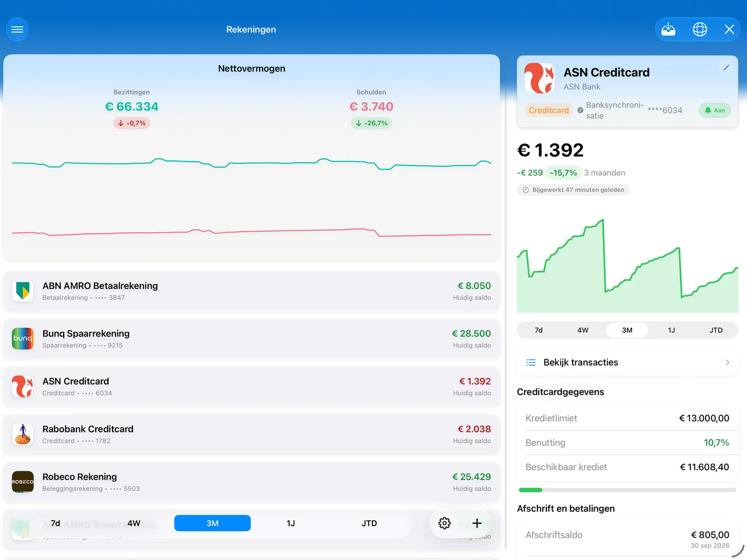Click the import inbox tray icon
Image resolution: width=747 pixels, height=560 pixels.
668,29
